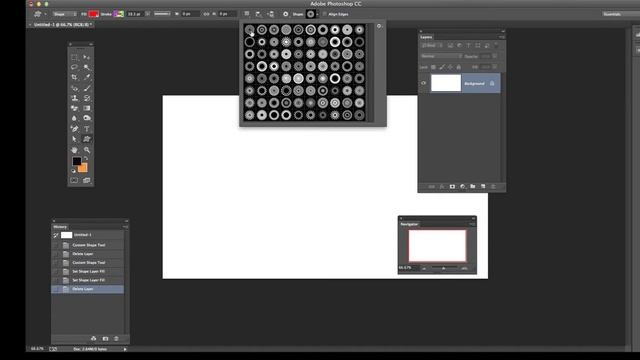The width and height of the screenshot is (640, 360).
Task: Change the screen mode
Action: click(x=87, y=180)
